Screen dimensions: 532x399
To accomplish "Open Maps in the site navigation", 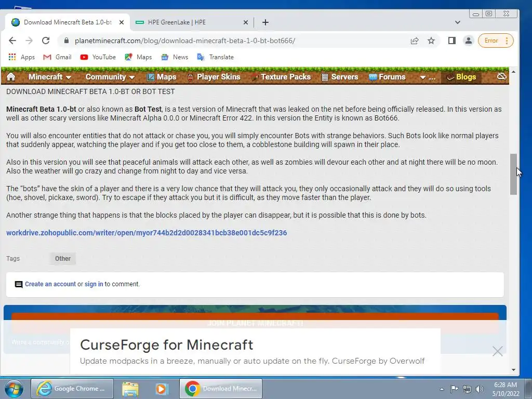I will (162, 77).
